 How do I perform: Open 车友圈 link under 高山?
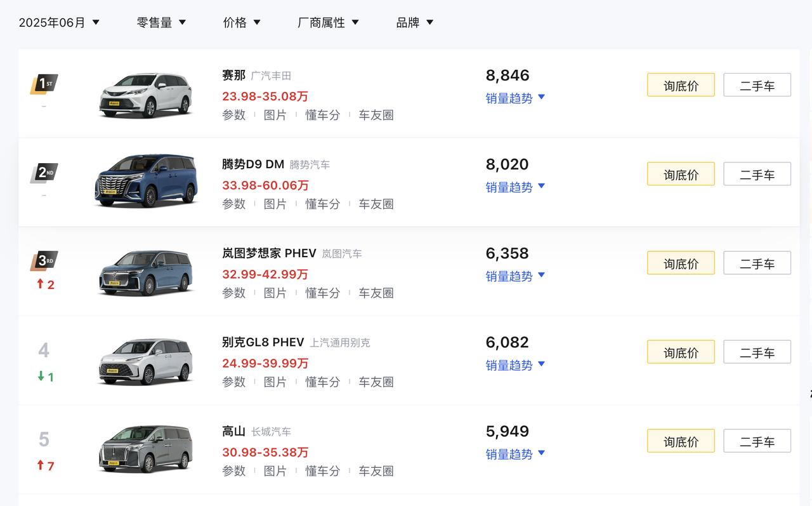point(376,470)
